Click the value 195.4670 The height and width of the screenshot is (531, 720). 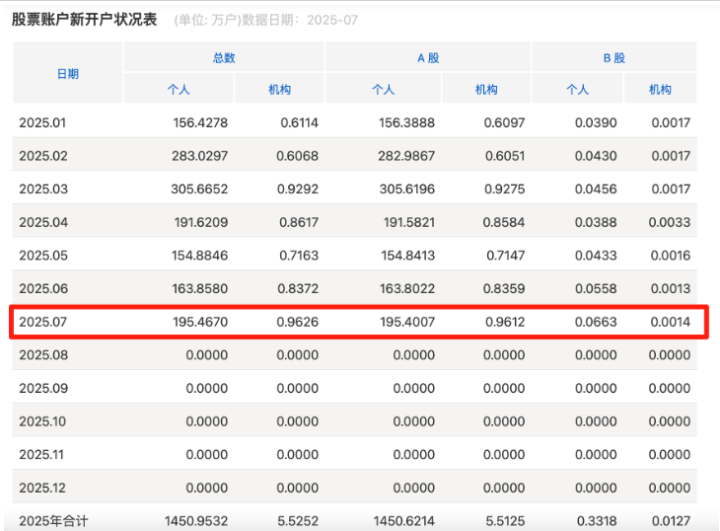[200, 322]
